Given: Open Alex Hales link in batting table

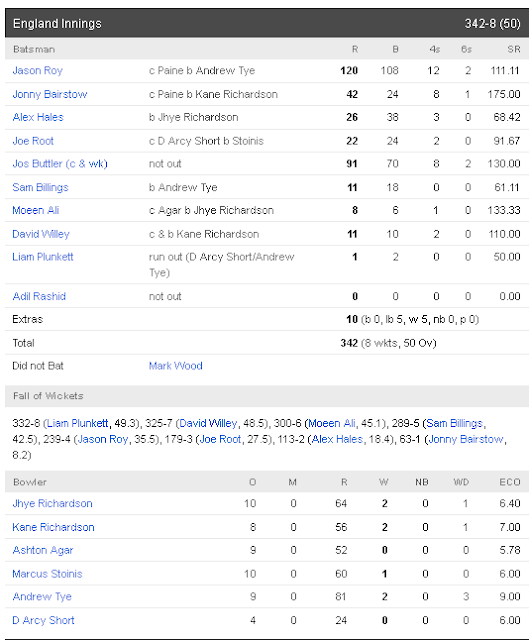Looking at the screenshot, I should coord(38,117).
